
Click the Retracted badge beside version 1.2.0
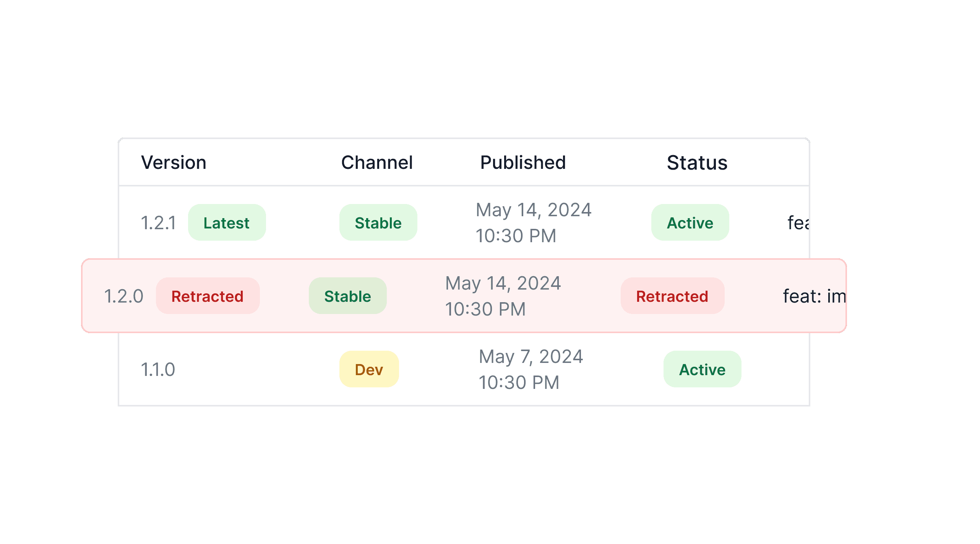click(x=208, y=296)
